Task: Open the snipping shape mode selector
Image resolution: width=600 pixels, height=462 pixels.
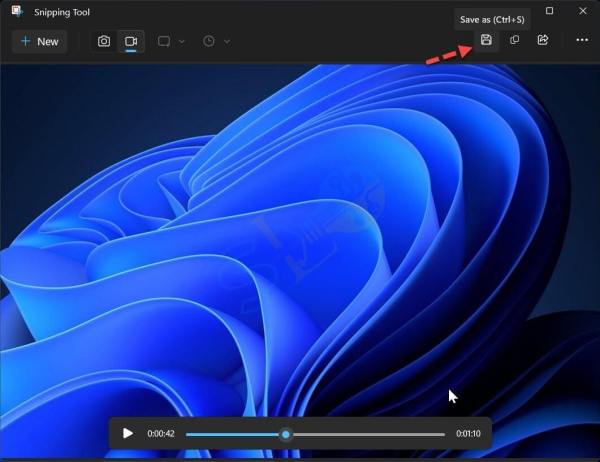Action: click(x=164, y=41)
